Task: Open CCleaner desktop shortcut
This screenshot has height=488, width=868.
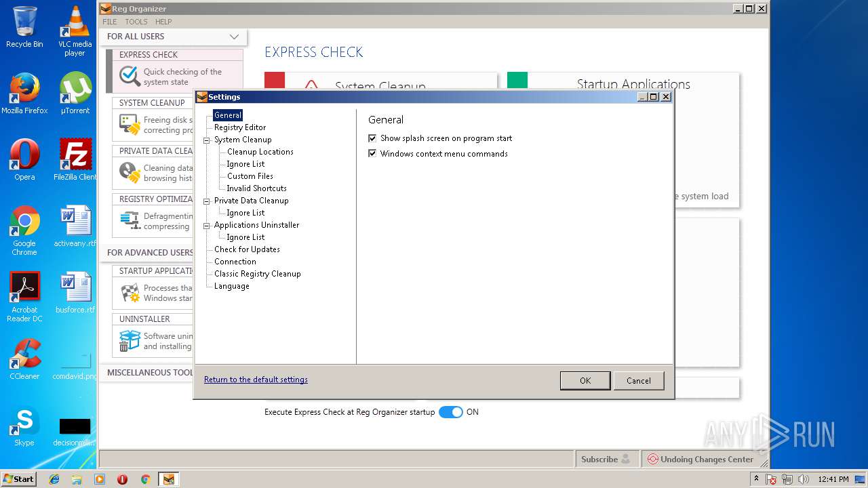Action: point(24,359)
